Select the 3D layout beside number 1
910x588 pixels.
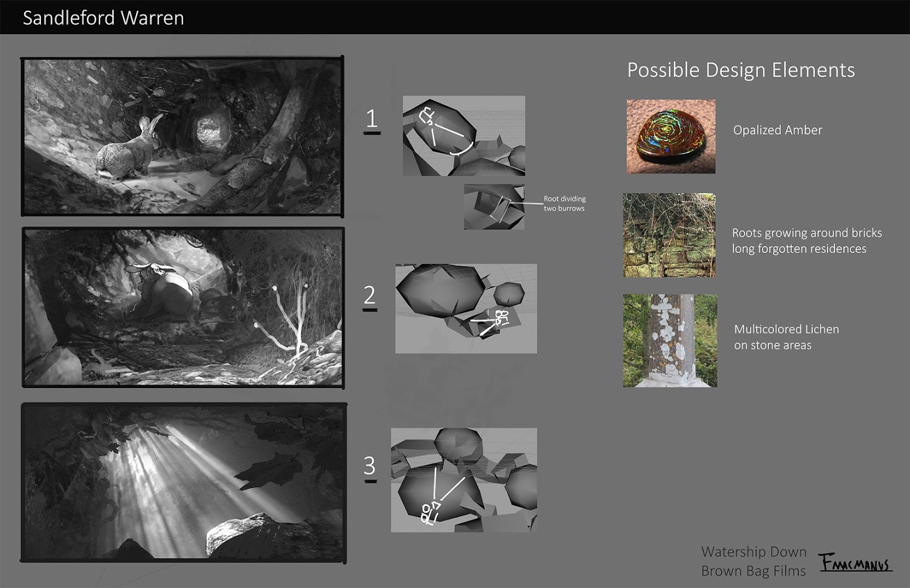click(x=464, y=135)
